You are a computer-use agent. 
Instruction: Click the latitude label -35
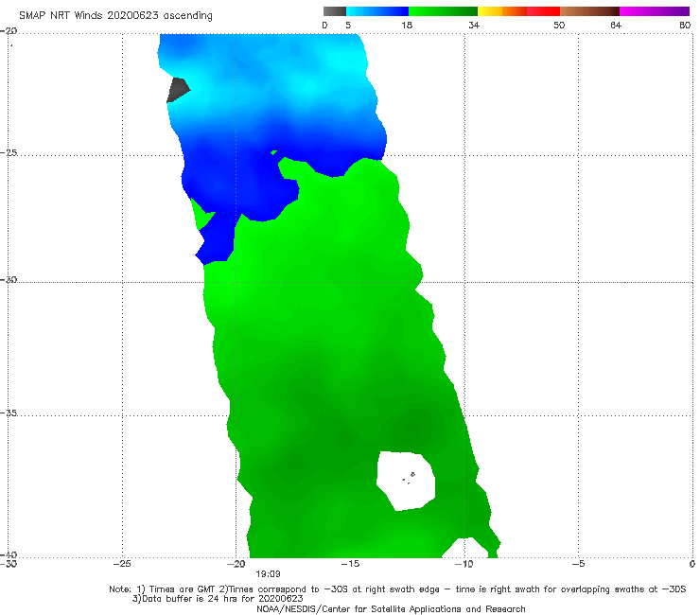click(x=9, y=413)
